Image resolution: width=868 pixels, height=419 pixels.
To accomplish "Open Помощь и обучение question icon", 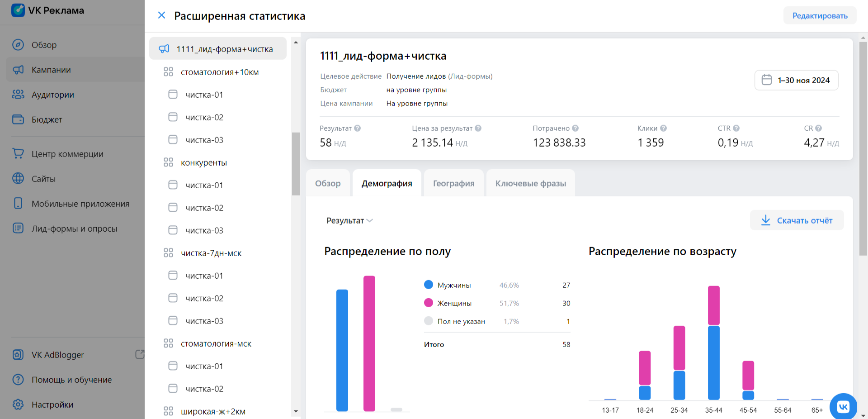I will tap(18, 380).
